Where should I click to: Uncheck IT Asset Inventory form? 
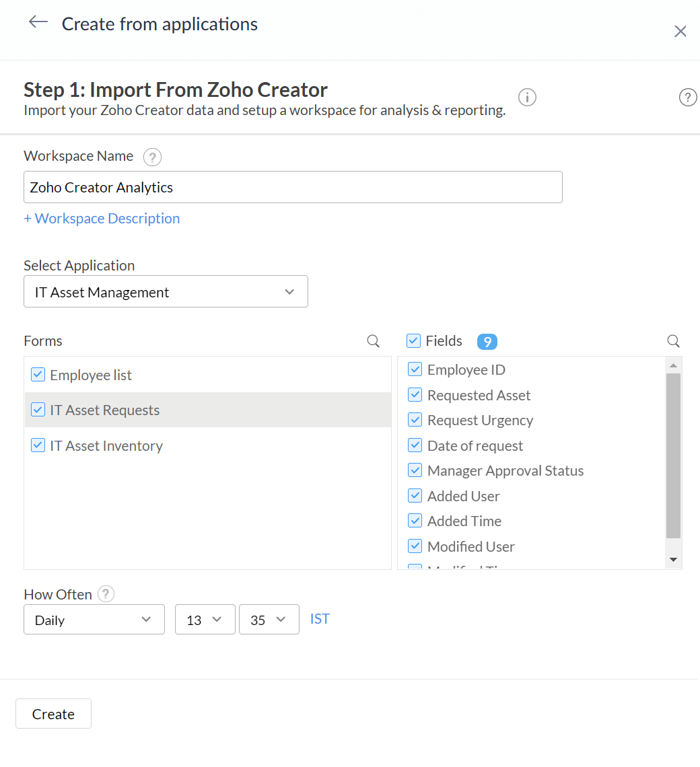tap(38, 445)
